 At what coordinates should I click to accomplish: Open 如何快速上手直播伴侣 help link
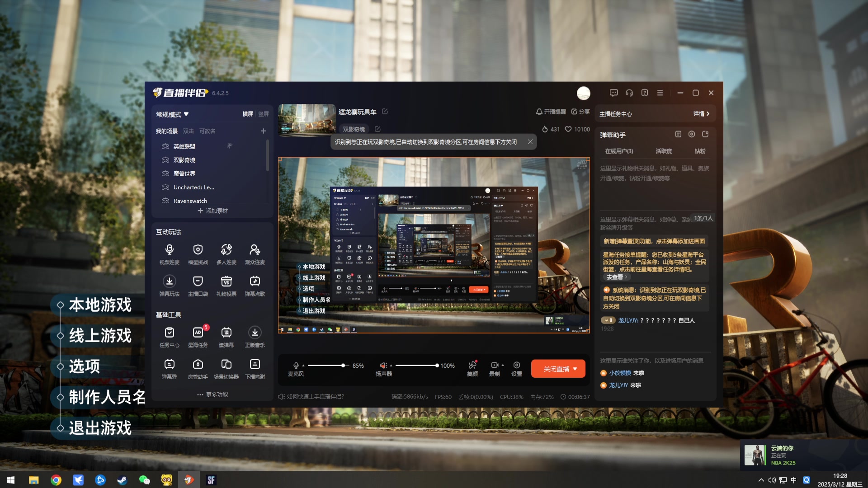tap(311, 396)
